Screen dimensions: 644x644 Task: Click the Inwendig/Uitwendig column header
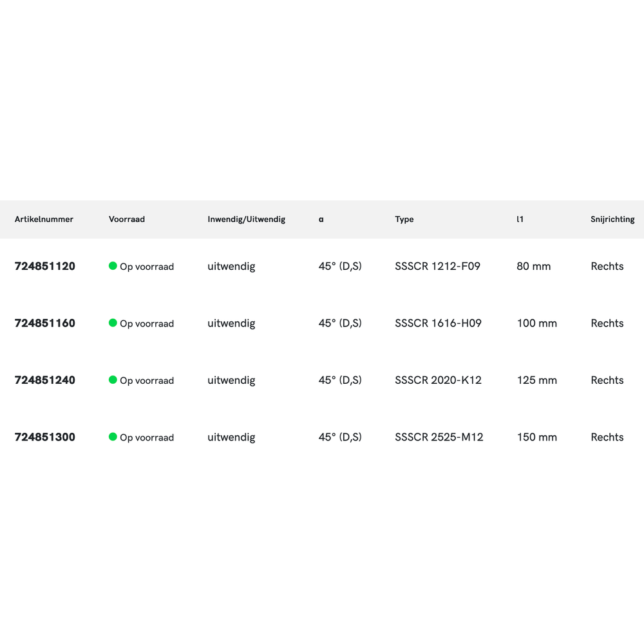coord(246,220)
